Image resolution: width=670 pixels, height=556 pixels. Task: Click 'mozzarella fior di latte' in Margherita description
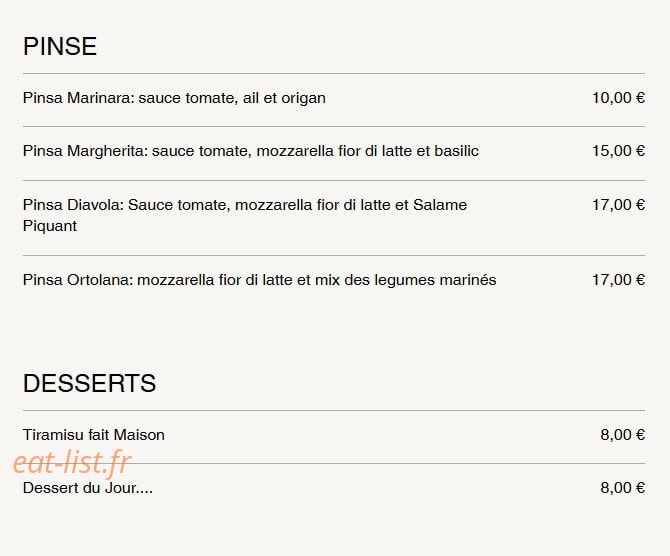click(x=335, y=151)
